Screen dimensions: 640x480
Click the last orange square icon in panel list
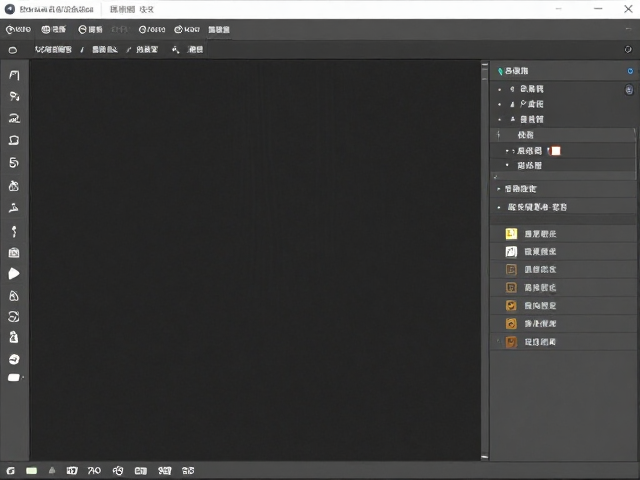tap(511, 342)
